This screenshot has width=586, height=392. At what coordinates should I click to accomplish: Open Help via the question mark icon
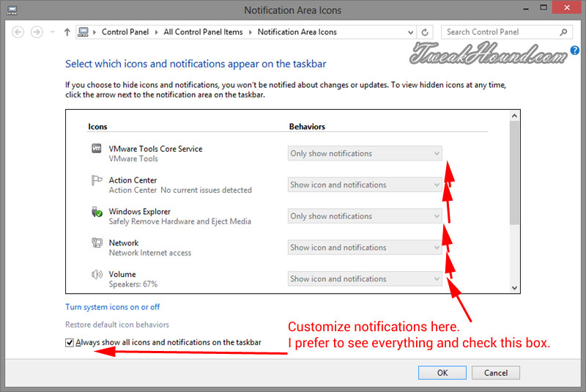click(x=575, y=51)
